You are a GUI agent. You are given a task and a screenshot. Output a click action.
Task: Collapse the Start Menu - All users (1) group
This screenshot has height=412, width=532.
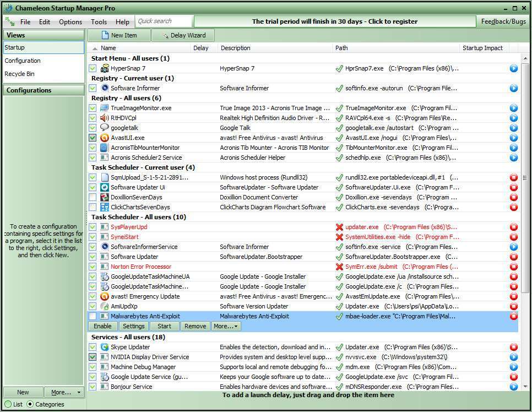131,58
